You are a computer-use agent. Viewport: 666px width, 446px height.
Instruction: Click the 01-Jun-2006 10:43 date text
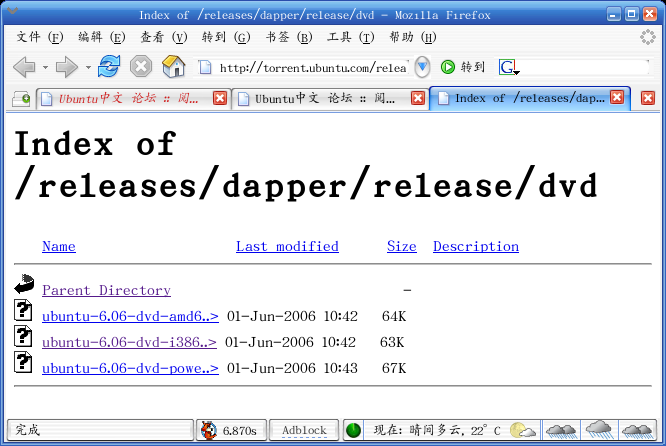[x=292, y=368]
